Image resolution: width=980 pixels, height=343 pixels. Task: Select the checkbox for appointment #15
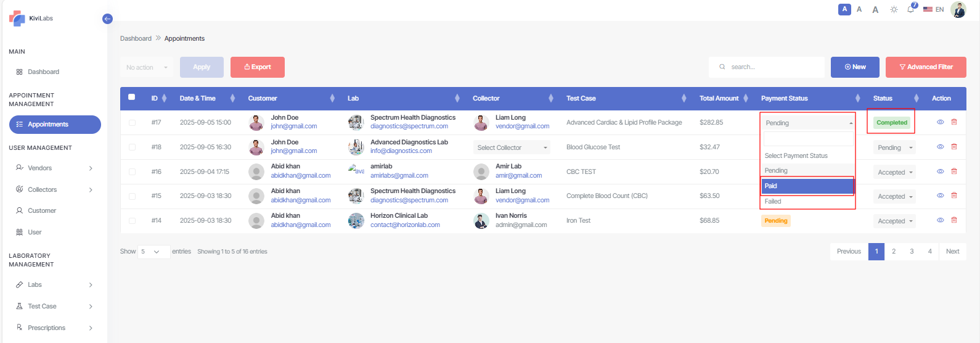click(x=132, y=196)
